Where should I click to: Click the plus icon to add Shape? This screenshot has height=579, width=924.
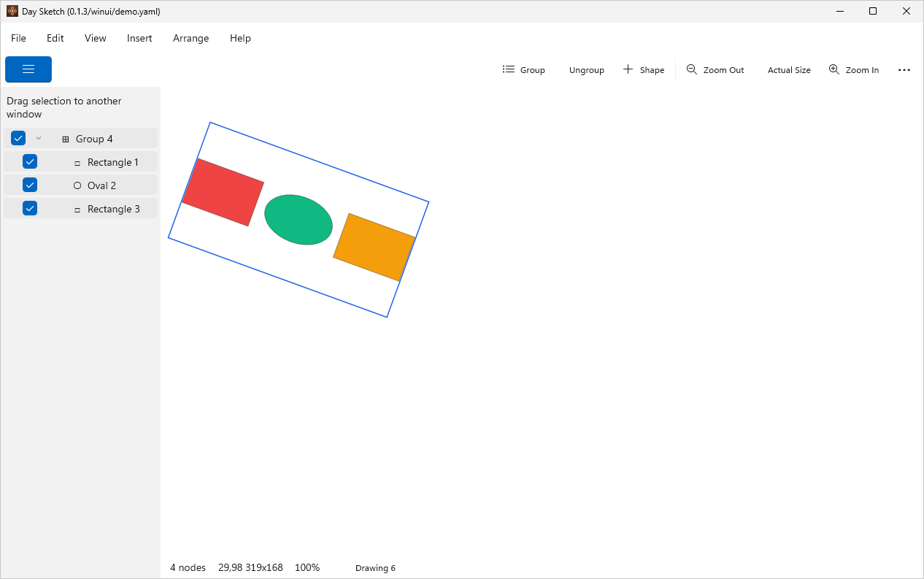pos(628,69)
